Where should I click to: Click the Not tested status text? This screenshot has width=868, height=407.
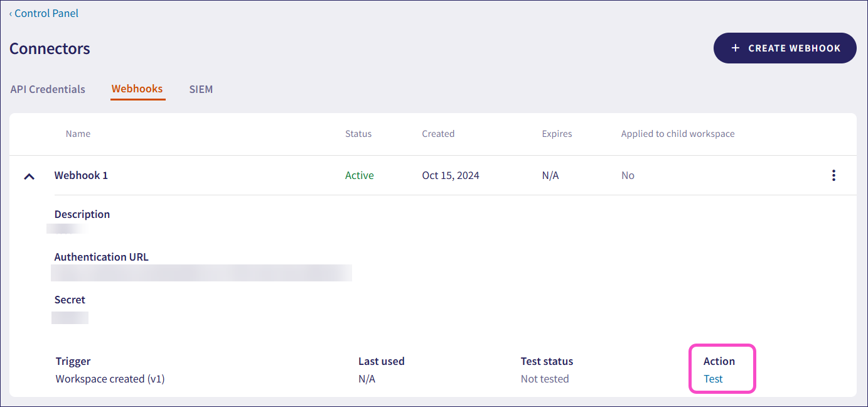point(544,379)
